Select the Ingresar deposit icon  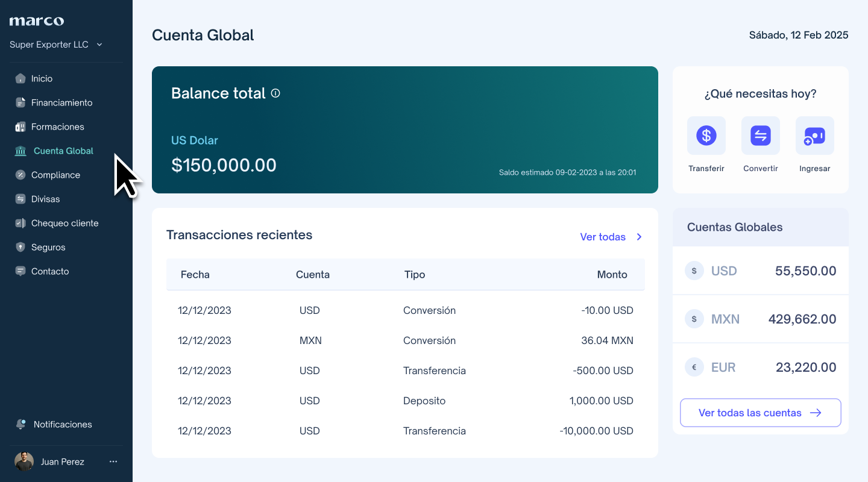click(x=814, y=136)
